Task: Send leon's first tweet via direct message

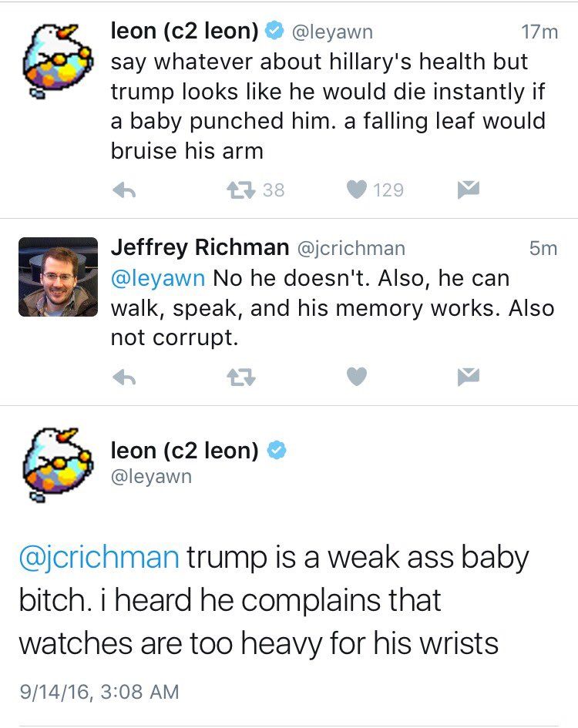Action: tap(468, 190)
